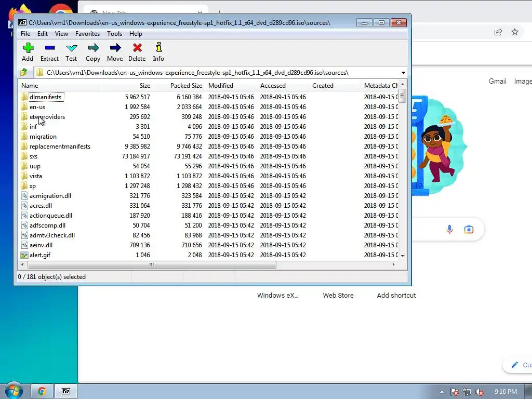Bookmark this tab with star icon
This screenshot has width=532, height=399.
tap(515, 32)
